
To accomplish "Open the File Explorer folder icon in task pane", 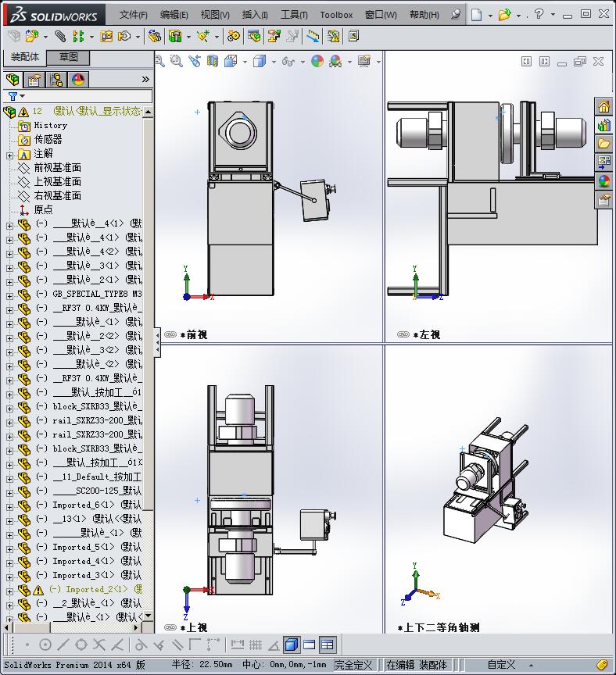I will click(x=603, y=144).
